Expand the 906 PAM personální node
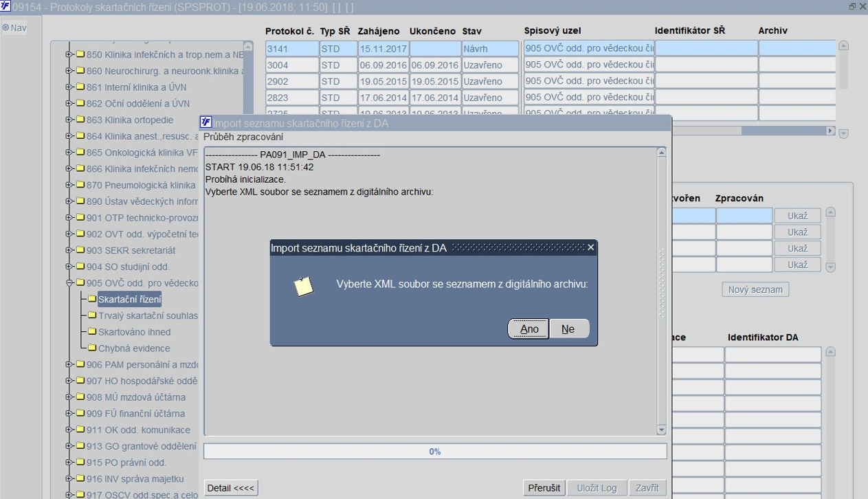Viewport: 868px width, 499px height. (x=69, y=364)
